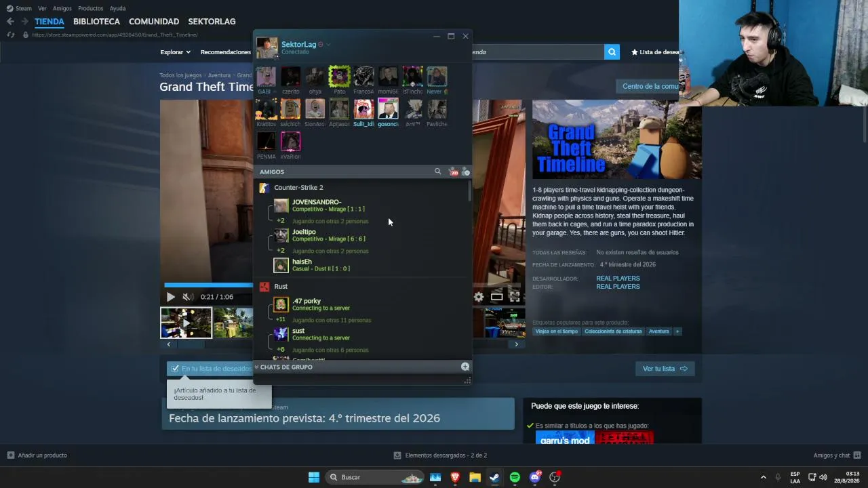The image size is (868, 488).
Task: Open the Productos menu
Action: point(90,8)
